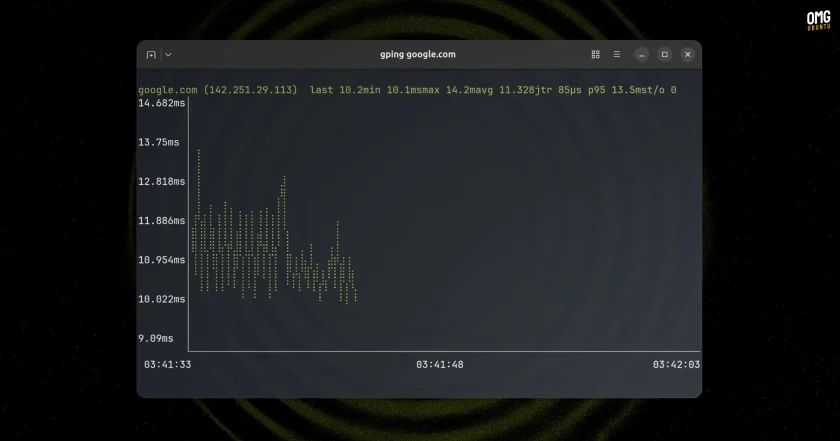The width and height of the screenshot is (840, 441).
Task: Click the '11.886ms' axis label
Action: pyautogui.click(x=162, y=220)
